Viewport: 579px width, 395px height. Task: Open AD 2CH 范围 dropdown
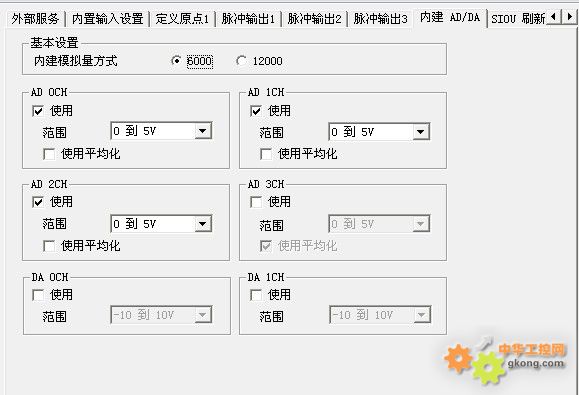click(161, 224)
